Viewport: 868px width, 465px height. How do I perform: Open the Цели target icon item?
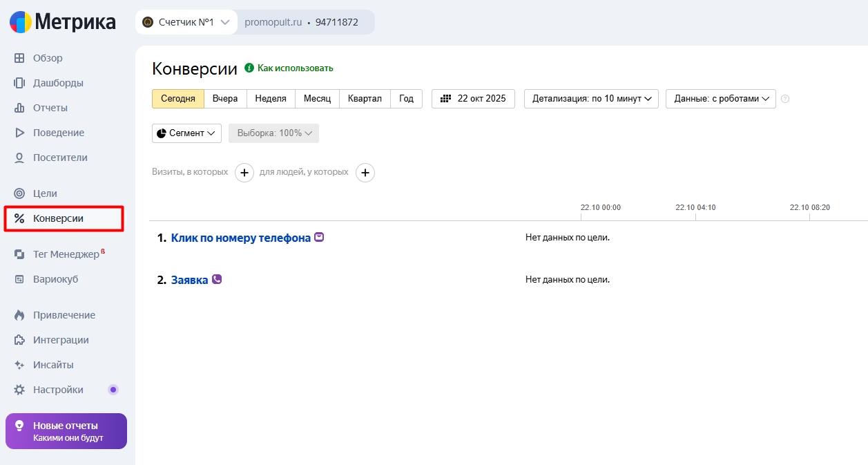coord(19,193)
